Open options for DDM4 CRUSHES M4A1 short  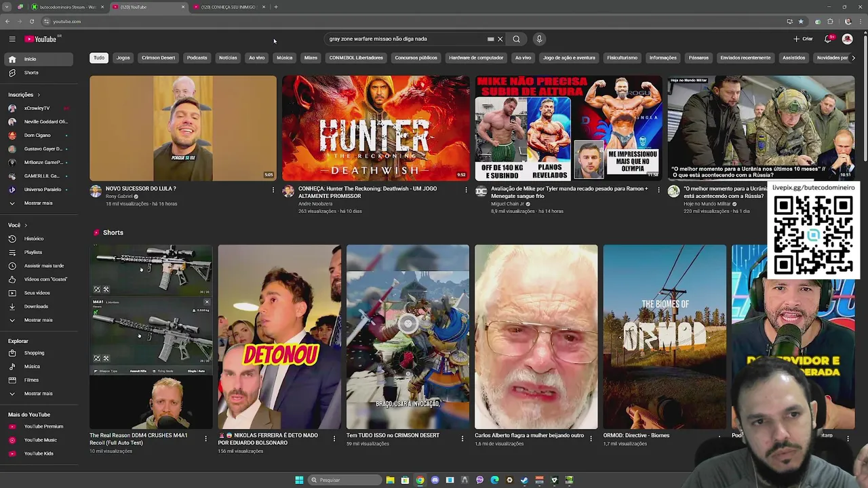(x=205, y=439)
